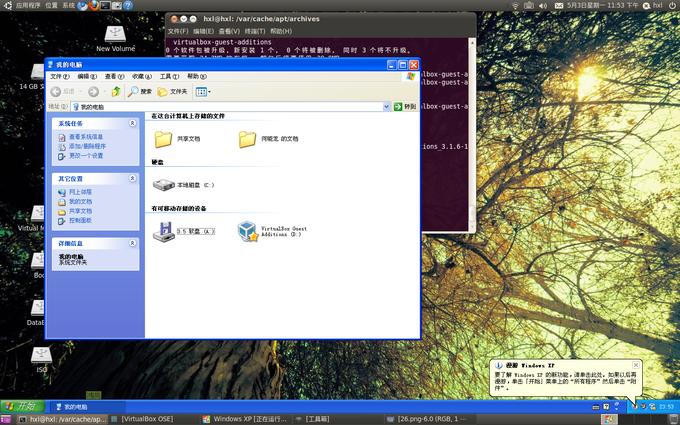The width and height of the screenshot is (680, 425).
Task: Click the Back arrow in My Computer toolbar
Action: click(x=56, y=92)
